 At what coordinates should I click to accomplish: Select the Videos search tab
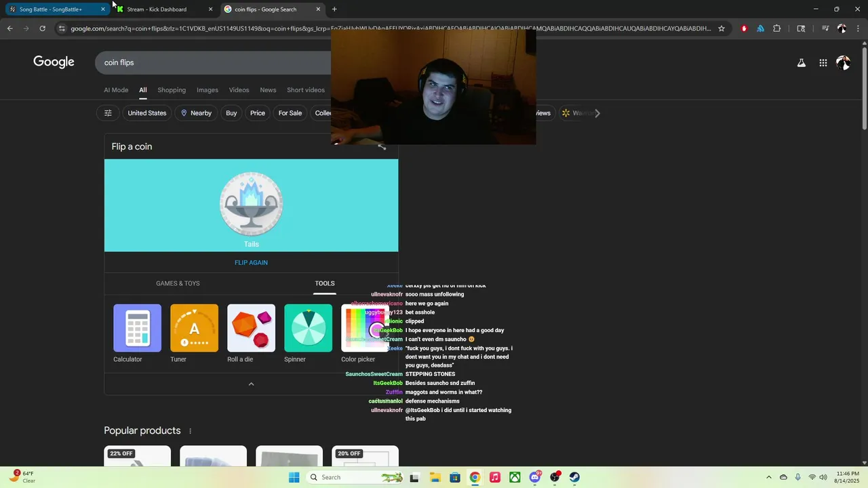239,90
